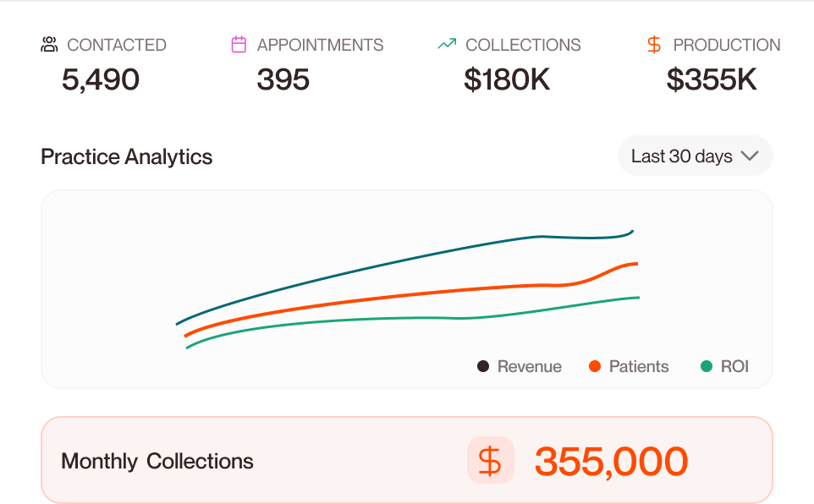814x504 pixels.
Task: Click the Contacted people icon
Action: (49, 44)
